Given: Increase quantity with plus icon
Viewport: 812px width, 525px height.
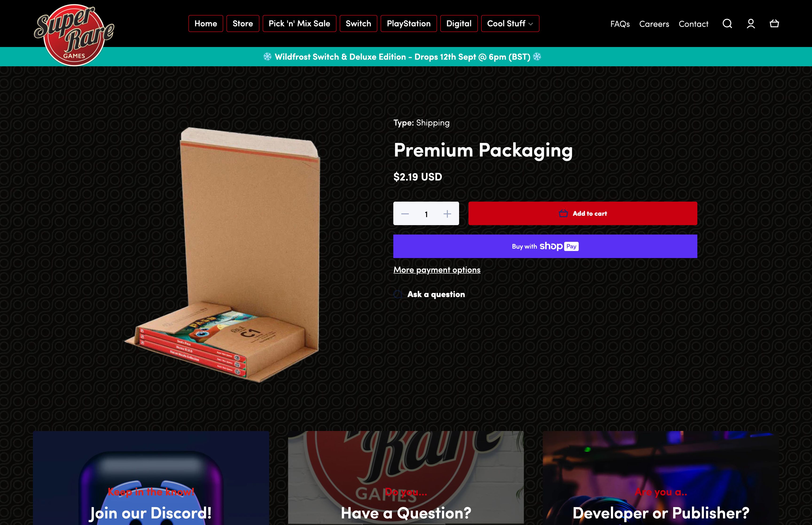Looking at the screenshot, I should click(447, 214).
